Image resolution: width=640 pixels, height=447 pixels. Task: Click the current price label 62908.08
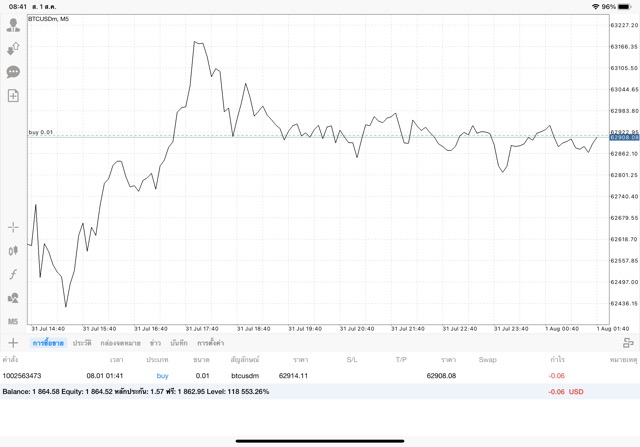(624, 138)
